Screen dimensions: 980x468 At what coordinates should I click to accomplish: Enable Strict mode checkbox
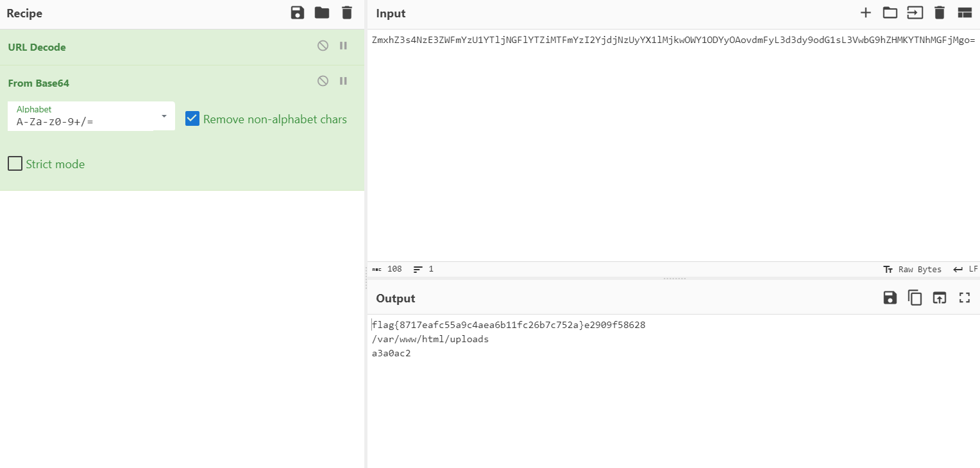point(15,164)
